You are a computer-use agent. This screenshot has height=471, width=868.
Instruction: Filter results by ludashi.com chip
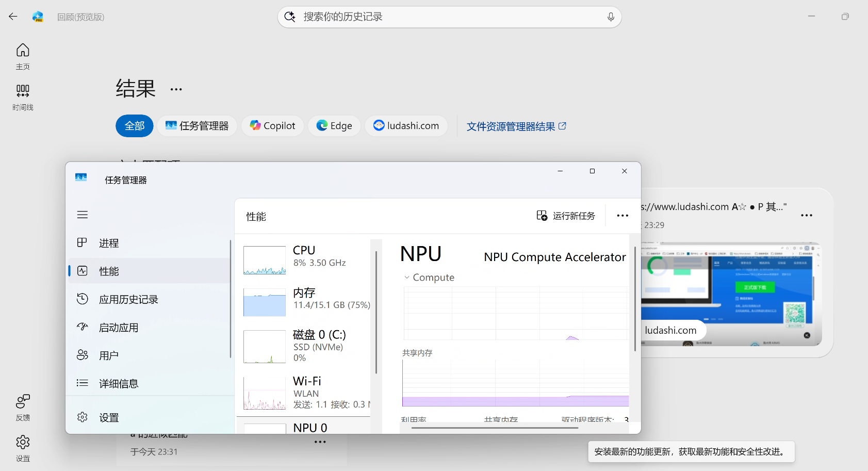(x=406, y=126)
